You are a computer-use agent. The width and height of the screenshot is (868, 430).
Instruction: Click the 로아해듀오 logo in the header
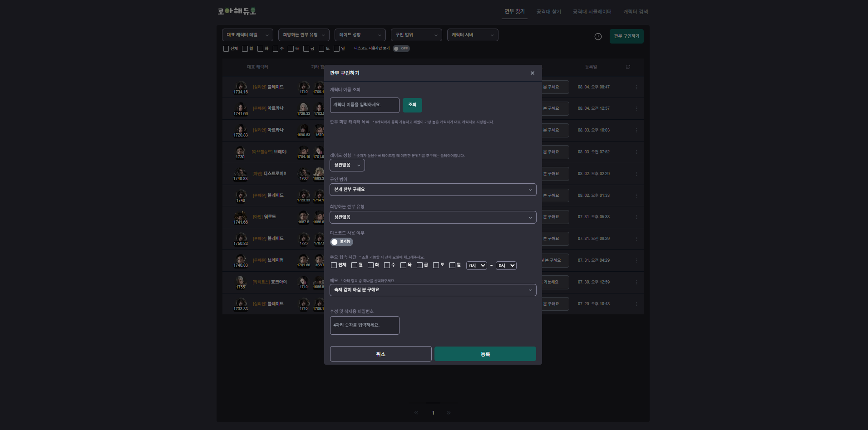tap(237, 11)
